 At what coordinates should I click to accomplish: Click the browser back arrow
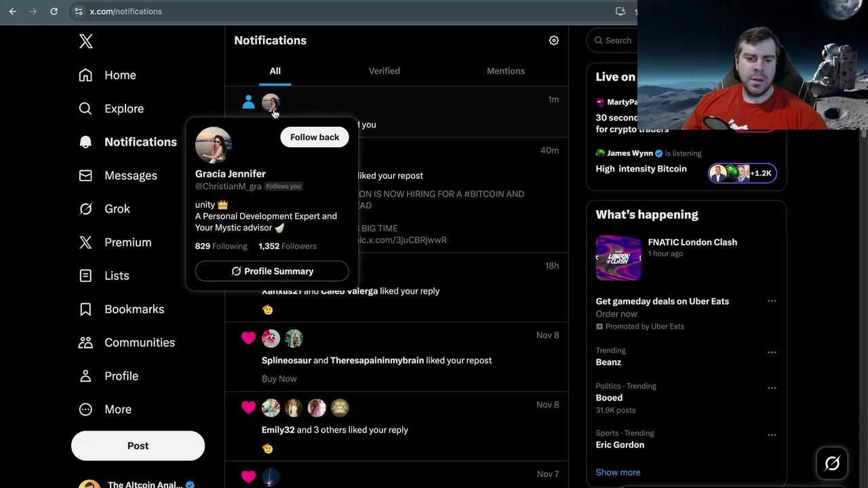(x=13, y=12)
